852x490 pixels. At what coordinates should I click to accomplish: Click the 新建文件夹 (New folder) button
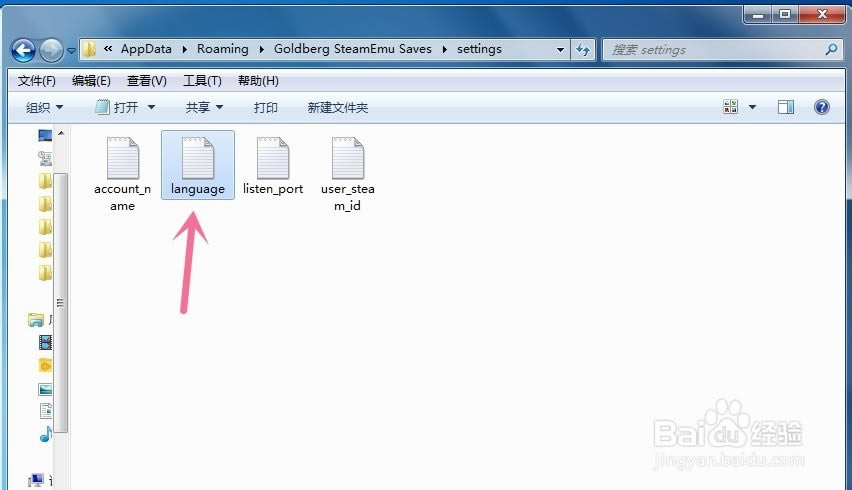pos(337,107)
